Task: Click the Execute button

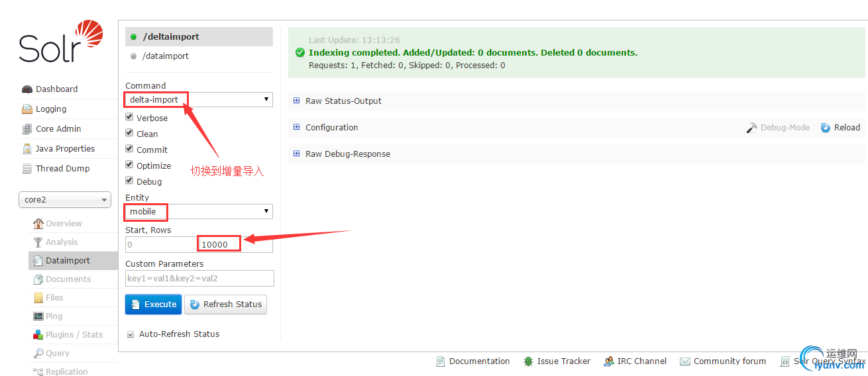Action: click(x=154, y=305)
